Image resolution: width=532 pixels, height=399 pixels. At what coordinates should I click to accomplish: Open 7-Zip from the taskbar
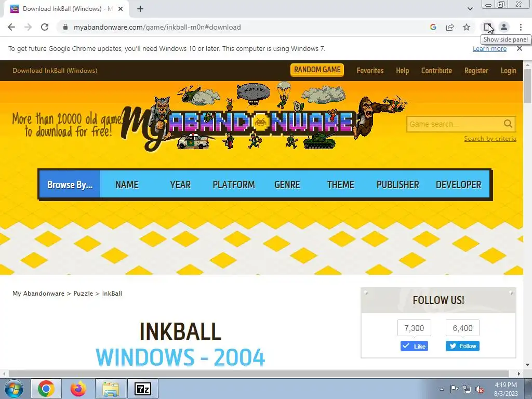point(142,389)
